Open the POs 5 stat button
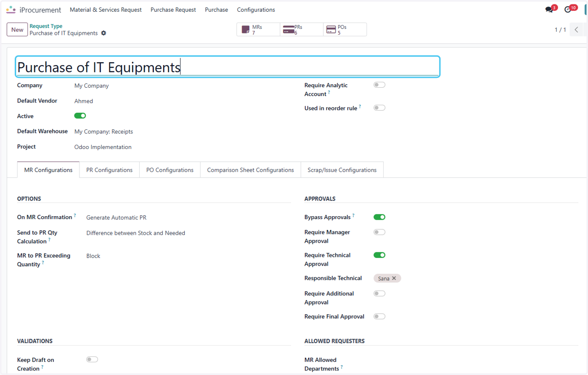This screenshot has width=588, height=375. point(345,30)
